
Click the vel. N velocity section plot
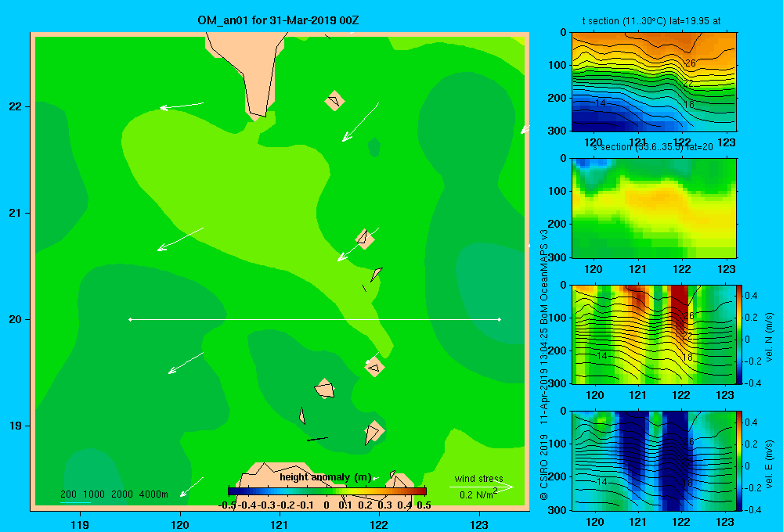click(654, 334)
